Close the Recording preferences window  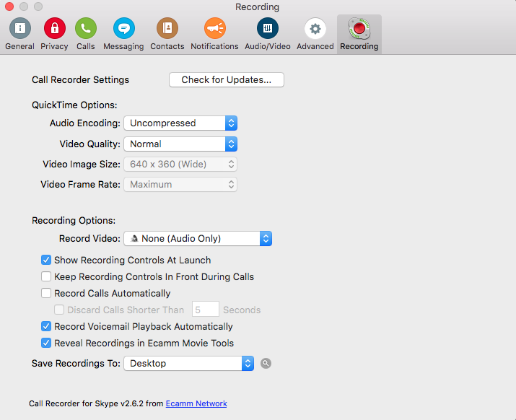(x=9, y=6)
